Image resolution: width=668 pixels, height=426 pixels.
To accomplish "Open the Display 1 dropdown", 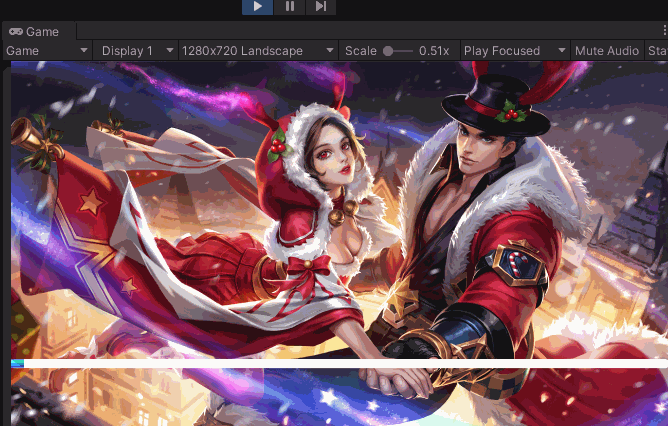I will coord(135,51).
